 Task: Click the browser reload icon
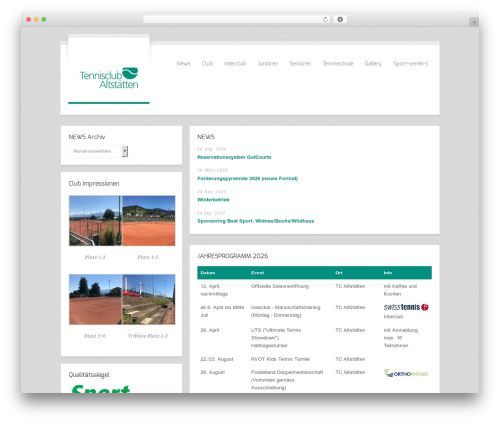click(325, 20)
